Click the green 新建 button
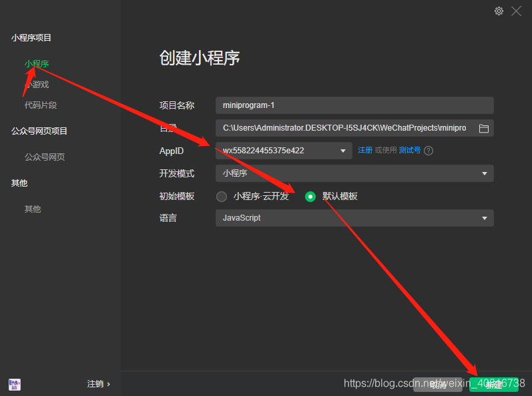This screenshot has height=396, width=532. pos(494,385)
